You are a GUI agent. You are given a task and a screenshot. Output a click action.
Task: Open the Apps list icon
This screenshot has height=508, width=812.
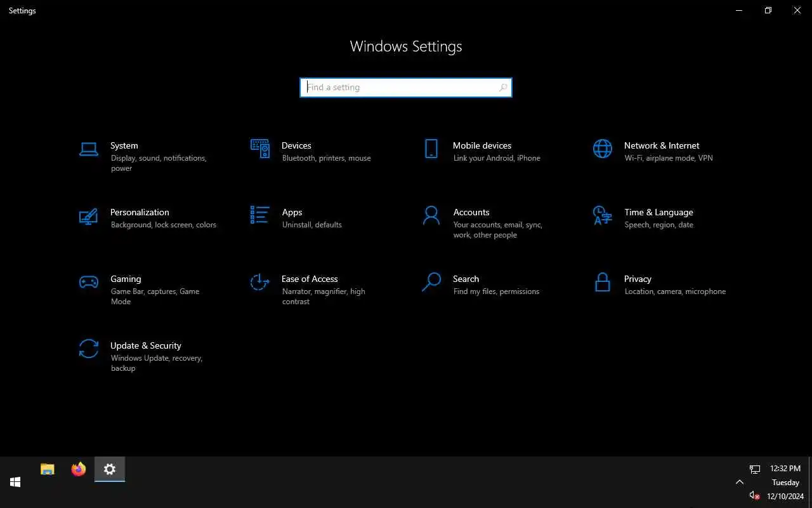[x=260, y=215]
